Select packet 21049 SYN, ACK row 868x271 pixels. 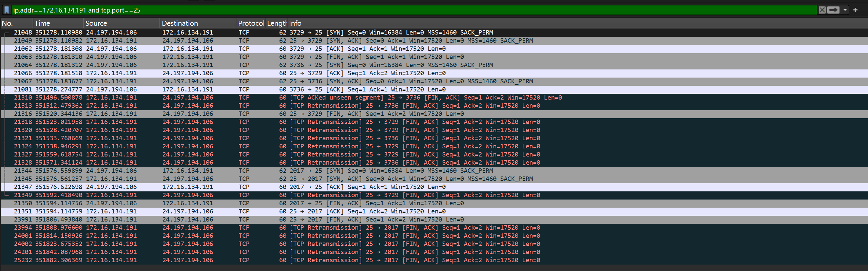(434, 41)
